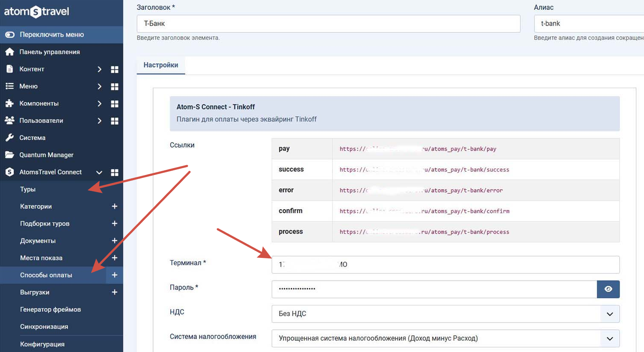Click the Терминал input field
644x352 pixels.
445,264
